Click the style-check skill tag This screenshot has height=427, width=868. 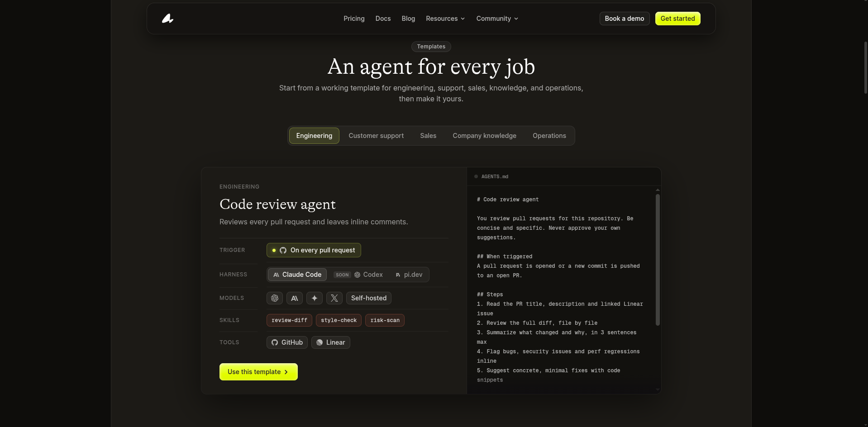pos(339,320)
